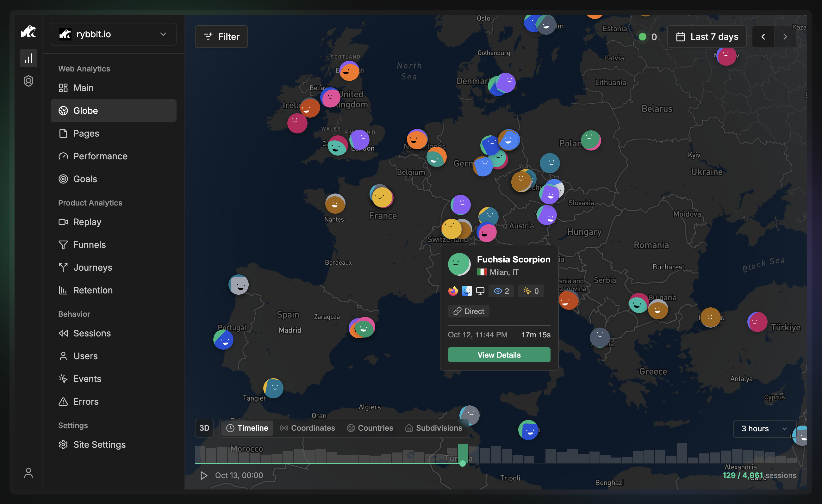Click the grey avatar marker northwest of Spain
Viewport: 822px width, 504px height.
click(239, 285)
